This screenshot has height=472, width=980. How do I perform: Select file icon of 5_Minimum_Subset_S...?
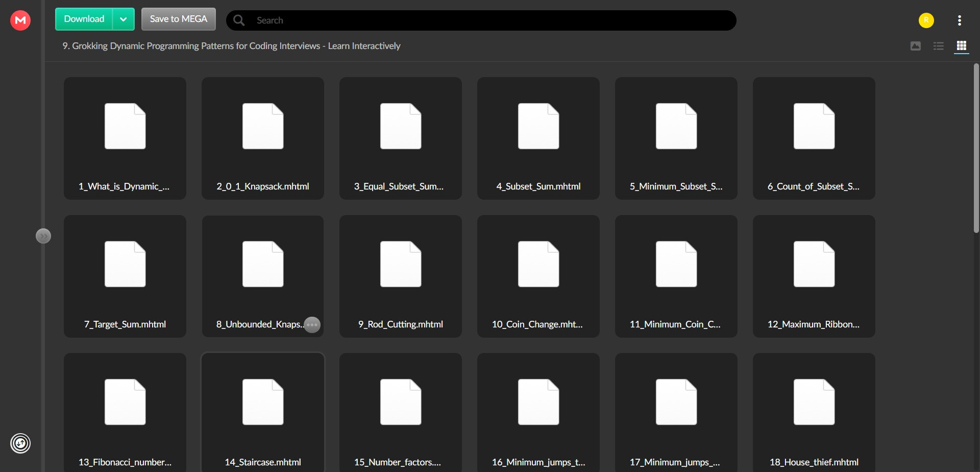[676, 126]
